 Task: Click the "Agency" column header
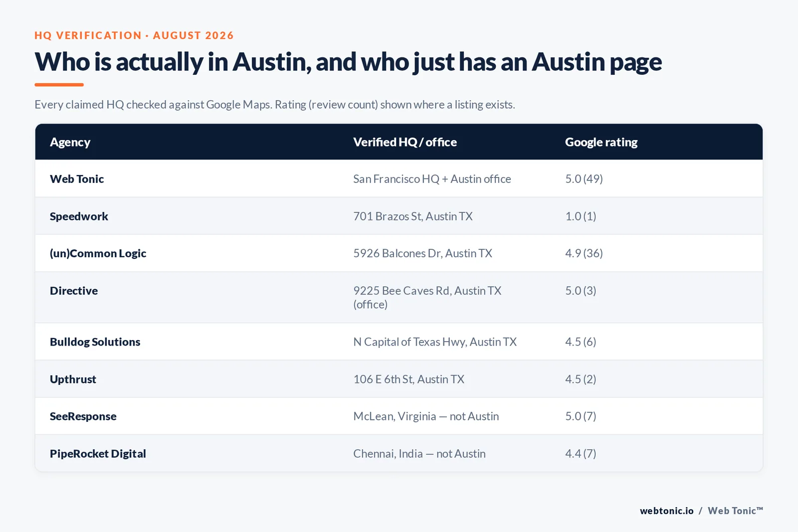tap(70, 142)
